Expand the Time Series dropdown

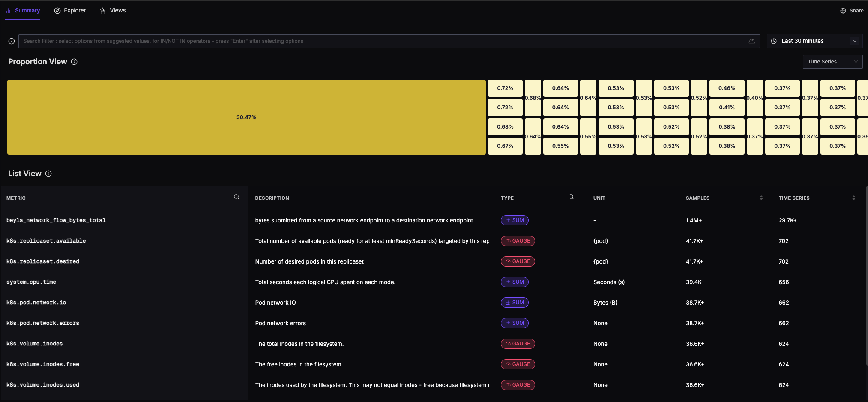point(832,62)
